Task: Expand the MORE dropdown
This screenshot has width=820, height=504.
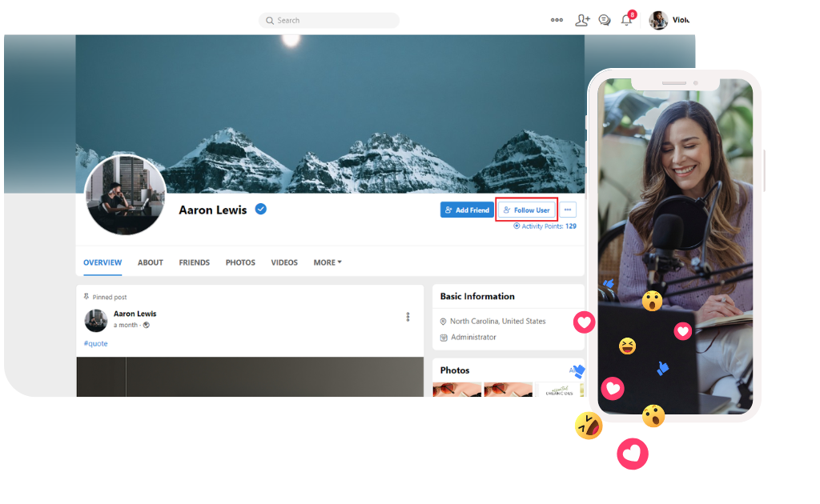Action: tap(327, 262)
